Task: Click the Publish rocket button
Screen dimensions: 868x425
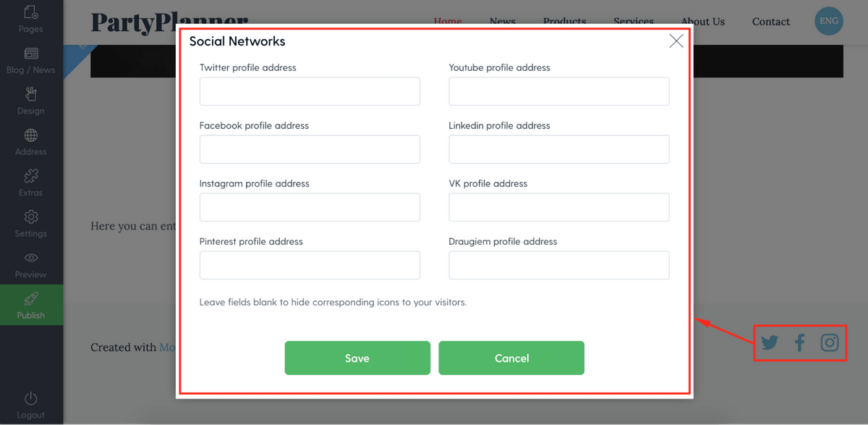Action: pyautogui.click(x=31, y=305)
